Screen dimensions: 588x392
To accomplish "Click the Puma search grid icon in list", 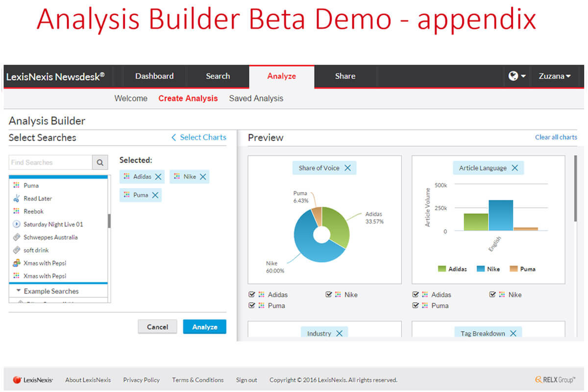I will click(17, 185).
